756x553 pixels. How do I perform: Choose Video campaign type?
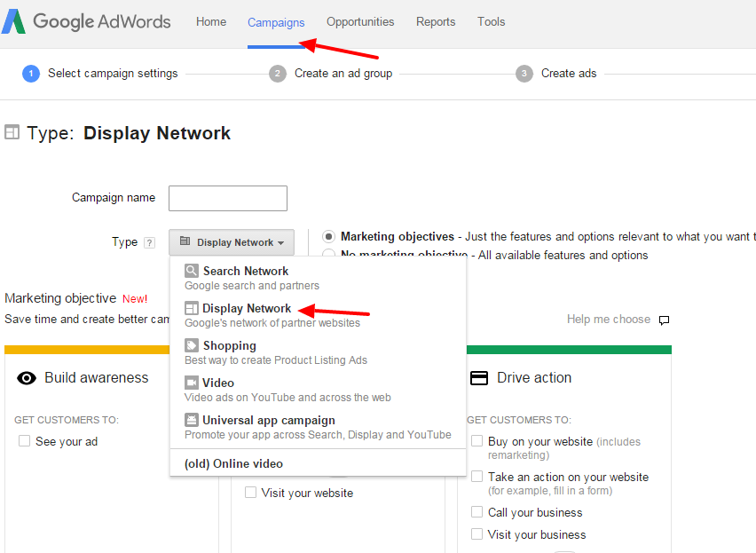coord(318,390)
